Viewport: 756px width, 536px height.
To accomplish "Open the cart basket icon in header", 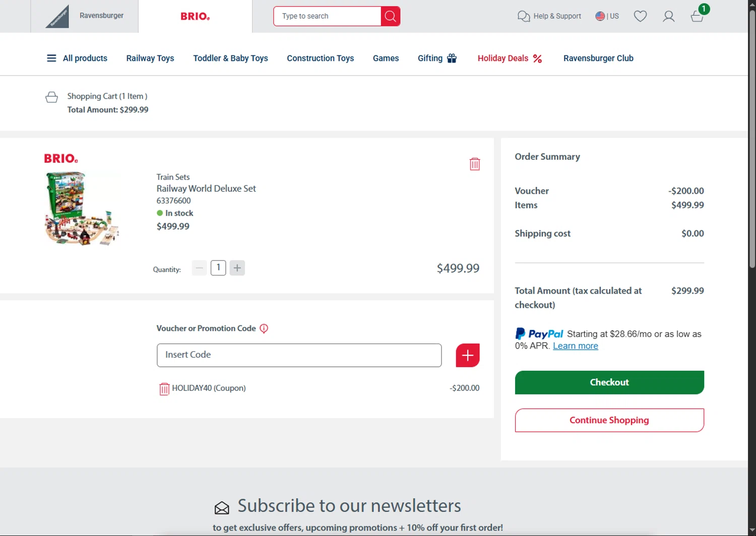I will (x=697, y=16).
